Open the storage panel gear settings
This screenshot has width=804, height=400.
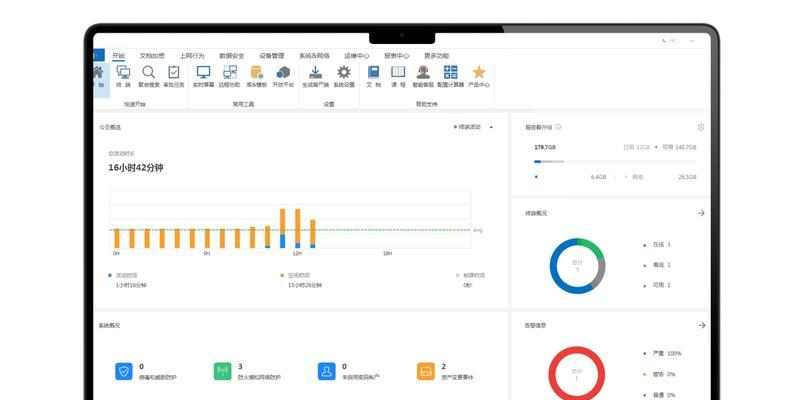tap(701, 127)
